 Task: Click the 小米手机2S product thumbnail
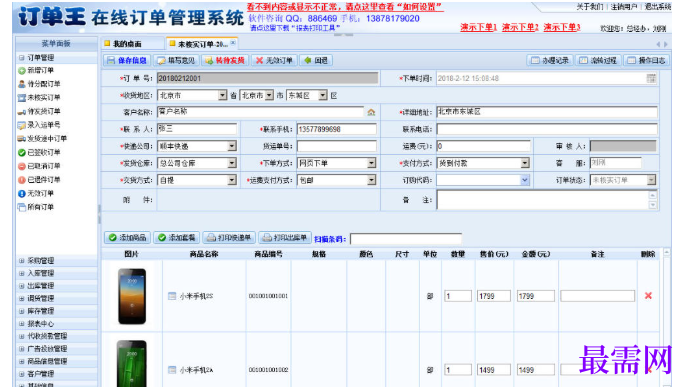132,296
